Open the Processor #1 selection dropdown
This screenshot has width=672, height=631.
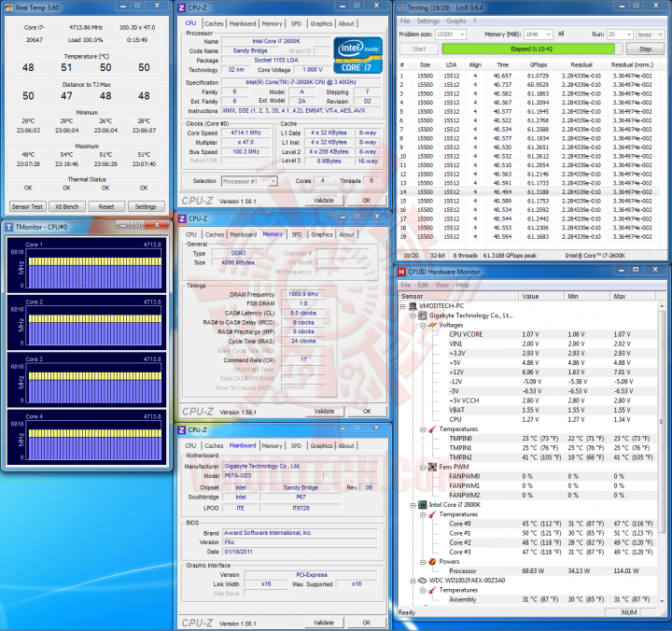tap(273, 181)
